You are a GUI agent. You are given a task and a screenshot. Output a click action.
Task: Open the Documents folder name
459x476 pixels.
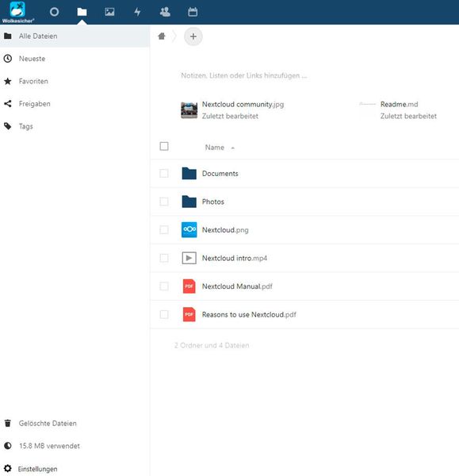[220, 174]
